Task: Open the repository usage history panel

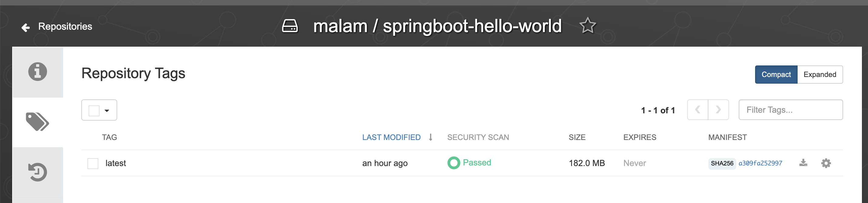Action: click(37, 172)
